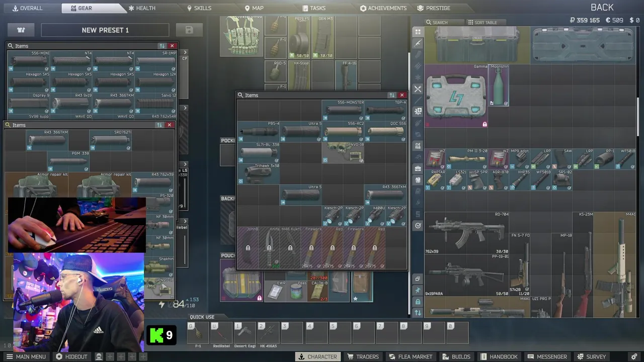Go to the HIDEOUT
The image size is (644, 362).
point(71,356)
